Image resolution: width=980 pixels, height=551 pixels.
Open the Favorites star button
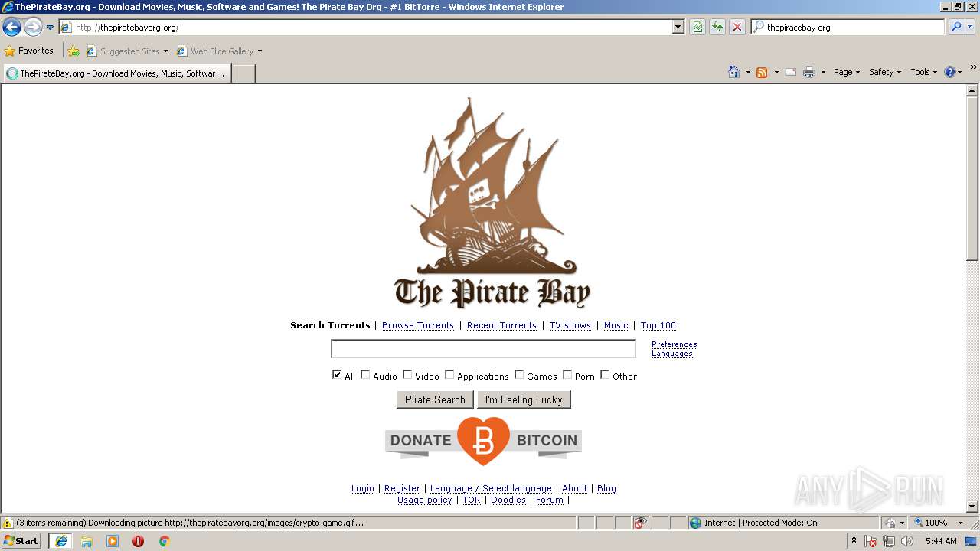[x=29, y=51]
